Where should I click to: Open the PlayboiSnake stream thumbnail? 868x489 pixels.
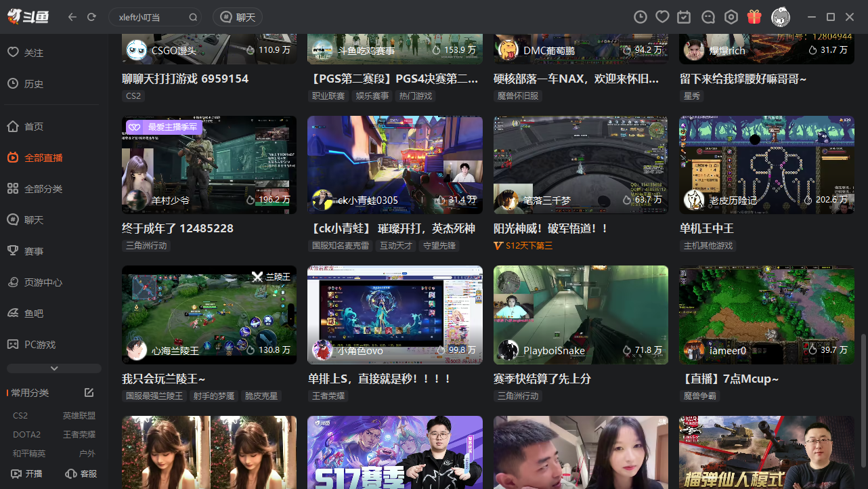click(x=581, y=315)
